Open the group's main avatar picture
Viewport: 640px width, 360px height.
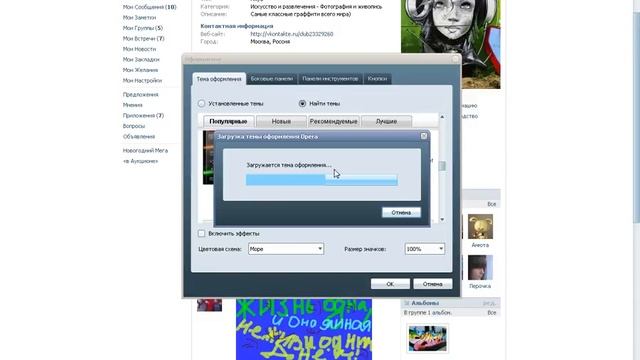[451, 44]
